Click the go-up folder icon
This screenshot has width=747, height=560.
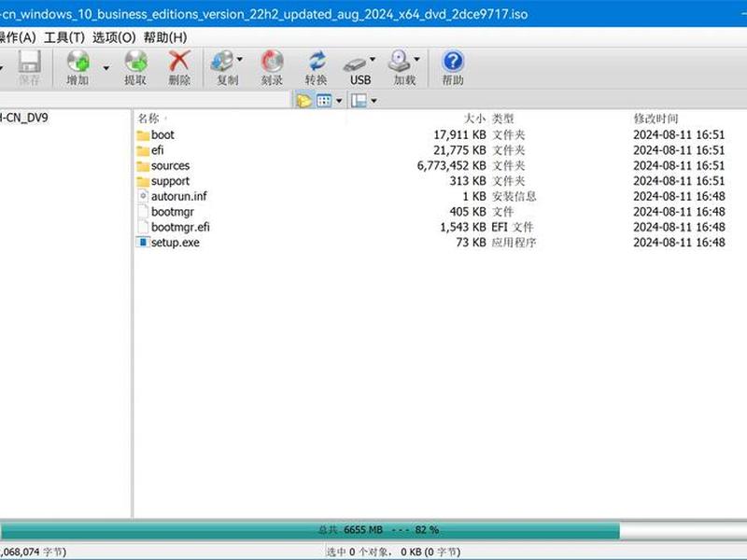point(303,101)
